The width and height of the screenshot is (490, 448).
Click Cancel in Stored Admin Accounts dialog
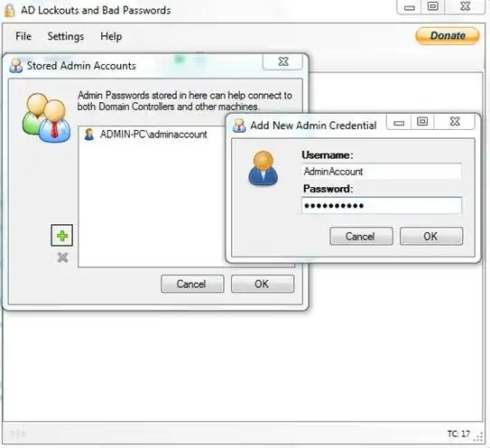(x=192, y=284)
